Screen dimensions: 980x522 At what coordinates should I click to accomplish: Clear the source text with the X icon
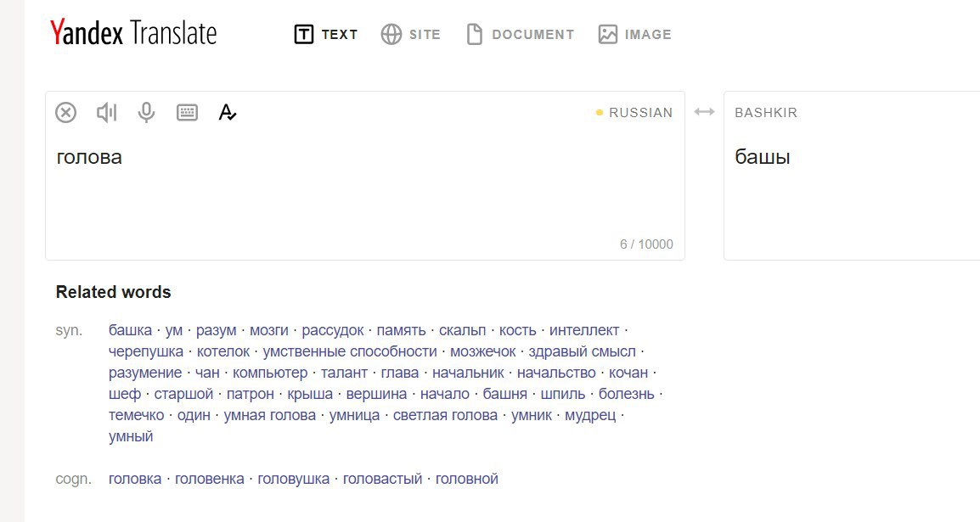(x=65, y=112)
